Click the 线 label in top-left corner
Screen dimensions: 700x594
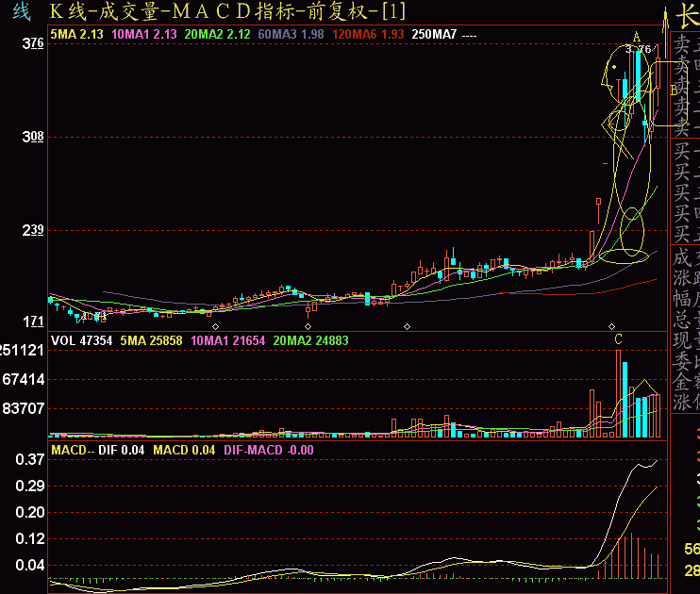21,12
